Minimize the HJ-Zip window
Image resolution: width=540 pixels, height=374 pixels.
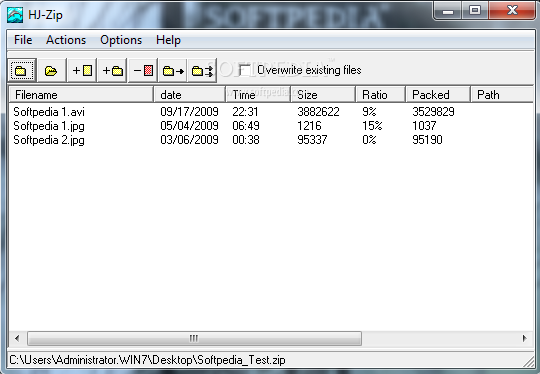(448, 10)
